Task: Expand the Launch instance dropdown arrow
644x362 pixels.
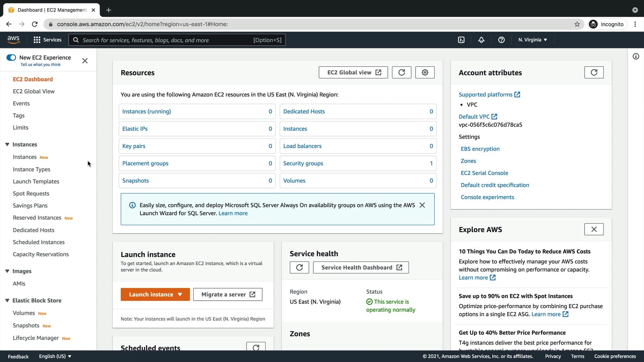Action: click(x=180, y=295)
